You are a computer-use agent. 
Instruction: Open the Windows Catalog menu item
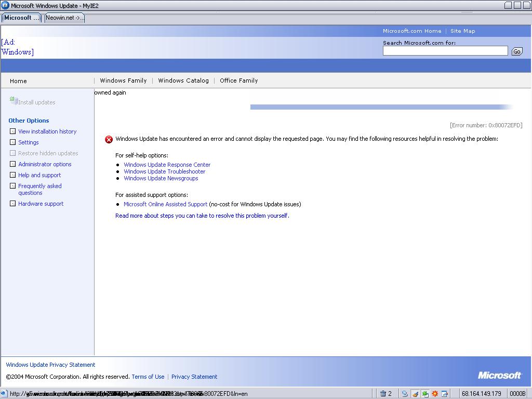pyautogui.click(x=183, y=81)
